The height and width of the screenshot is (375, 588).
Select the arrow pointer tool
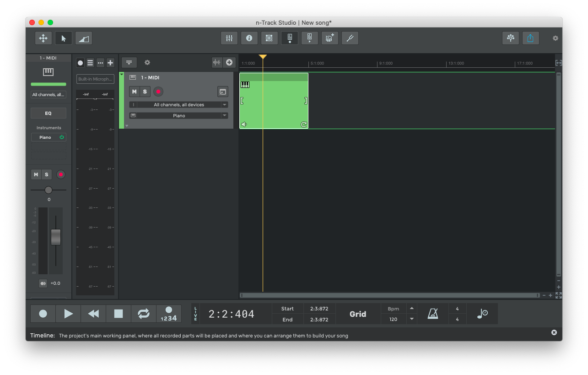[64, 38]
